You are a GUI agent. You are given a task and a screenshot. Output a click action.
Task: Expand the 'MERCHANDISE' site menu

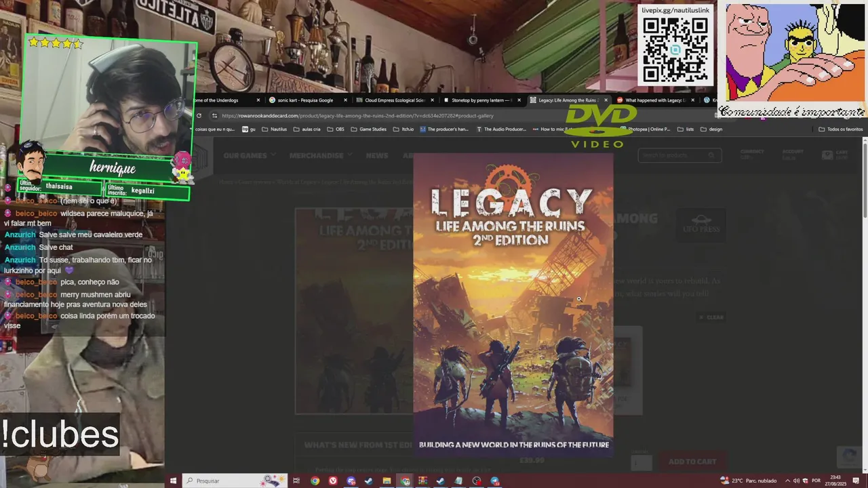tap(321, 155)
